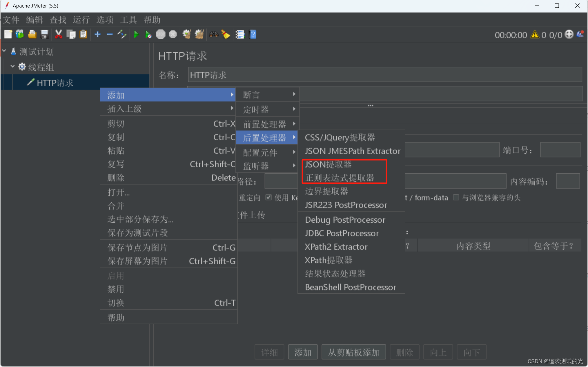The image size is (588, 367).
Task: Choose CSS/JQuery提取器 from the submenu
Action: pyautogui.click(x=351, y=137)
